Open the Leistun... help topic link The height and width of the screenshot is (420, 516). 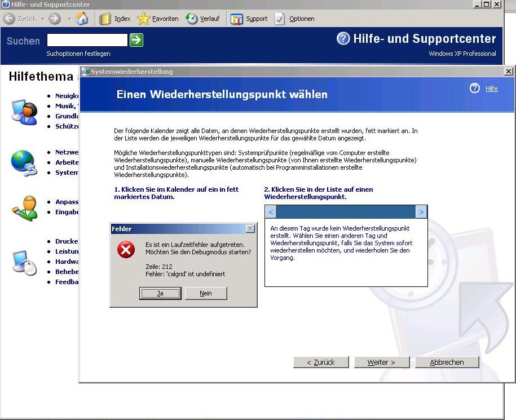tap(67, 251)
